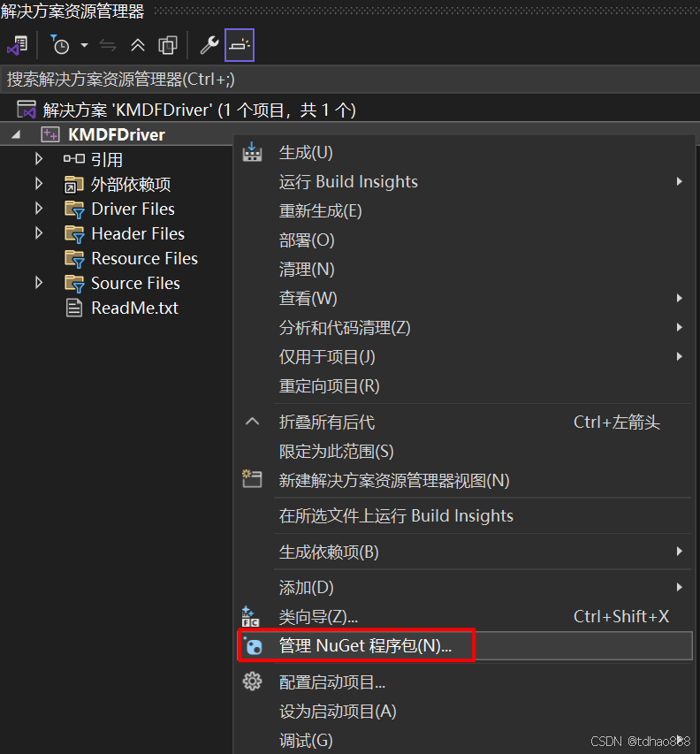Expand the Header Files filter
Viewport: 700px width, 754px height.
point(39,233)
